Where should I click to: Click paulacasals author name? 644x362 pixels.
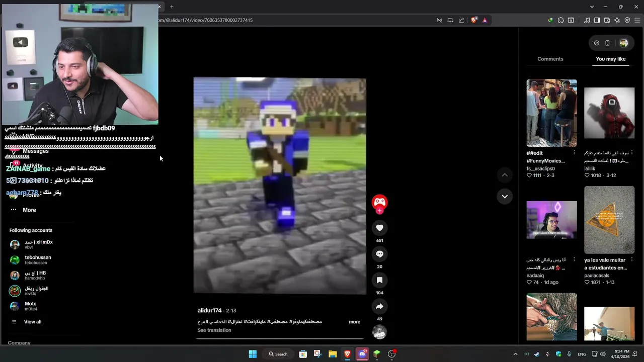point(597,276)
